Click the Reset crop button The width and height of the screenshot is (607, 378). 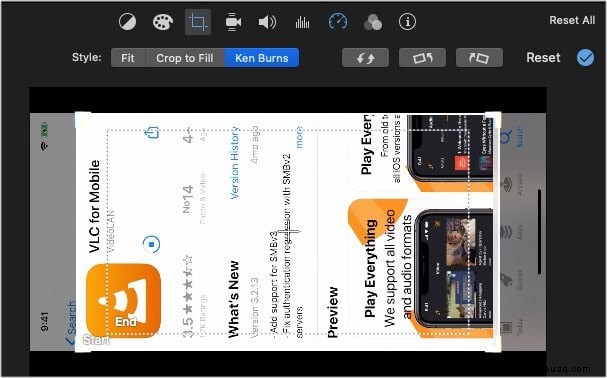tap(543, 58)
